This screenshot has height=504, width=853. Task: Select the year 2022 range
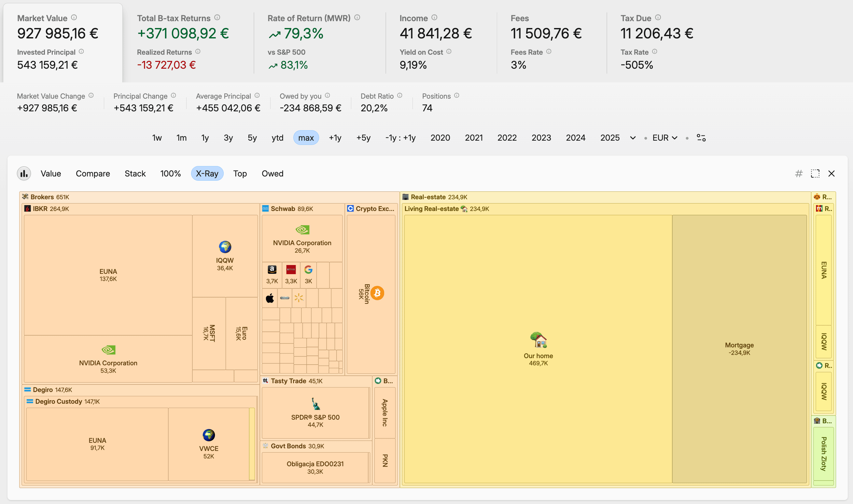point(507,137)
